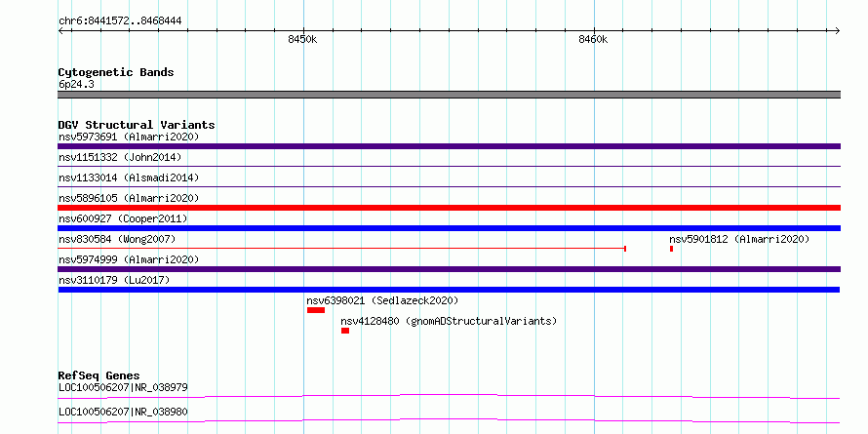Click the red block for nsv6398021
868x434 pixels.
coord(316,310)
